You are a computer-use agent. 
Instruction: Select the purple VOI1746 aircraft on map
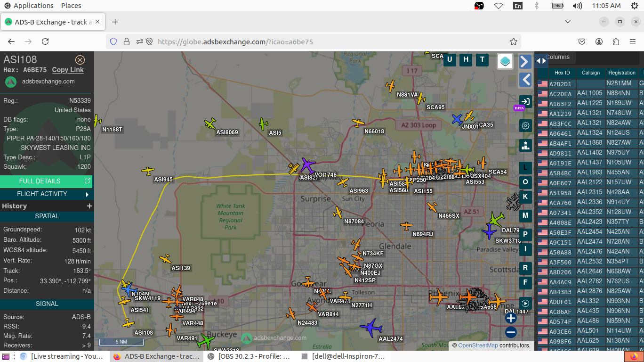point(307,165)
